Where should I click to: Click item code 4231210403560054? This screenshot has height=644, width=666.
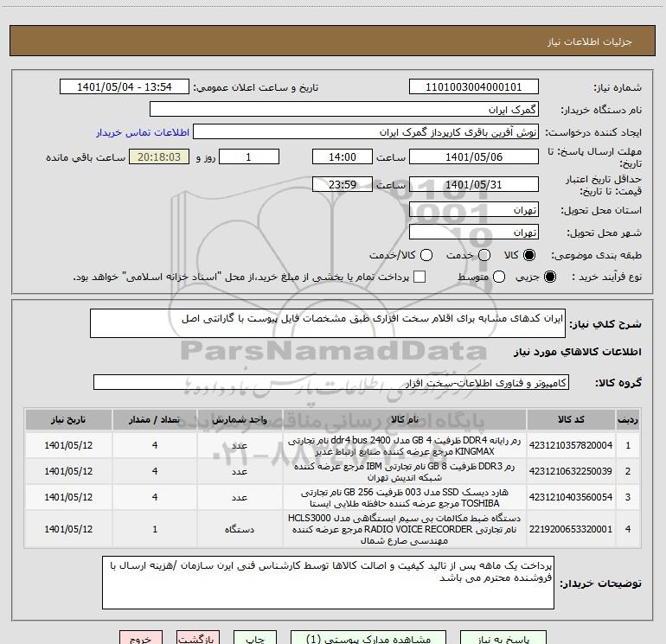pyautogui.click(x=571, y=497)
